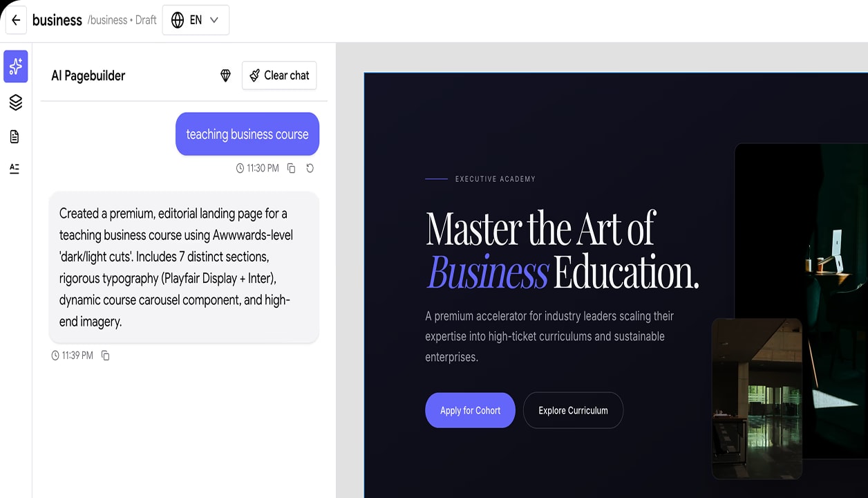Open the layers panel icon
The width and height of the screenshot is (868, 498).
[x=16, y=102]
